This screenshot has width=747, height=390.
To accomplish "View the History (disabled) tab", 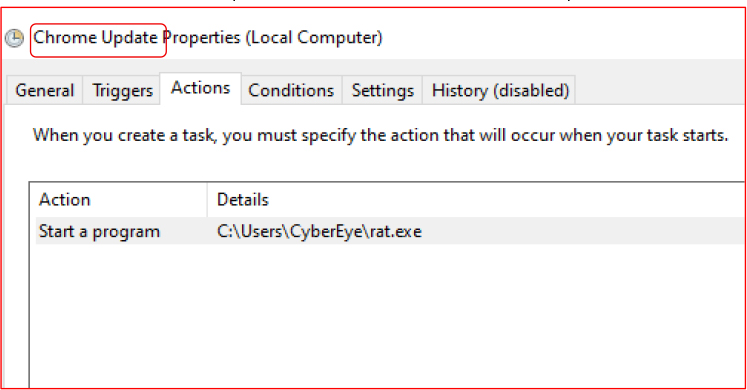I will (500, 90).
